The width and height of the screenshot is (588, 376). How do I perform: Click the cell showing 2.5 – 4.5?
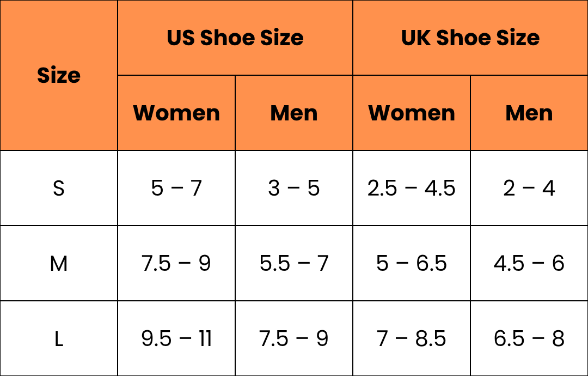tap(412, 188)
